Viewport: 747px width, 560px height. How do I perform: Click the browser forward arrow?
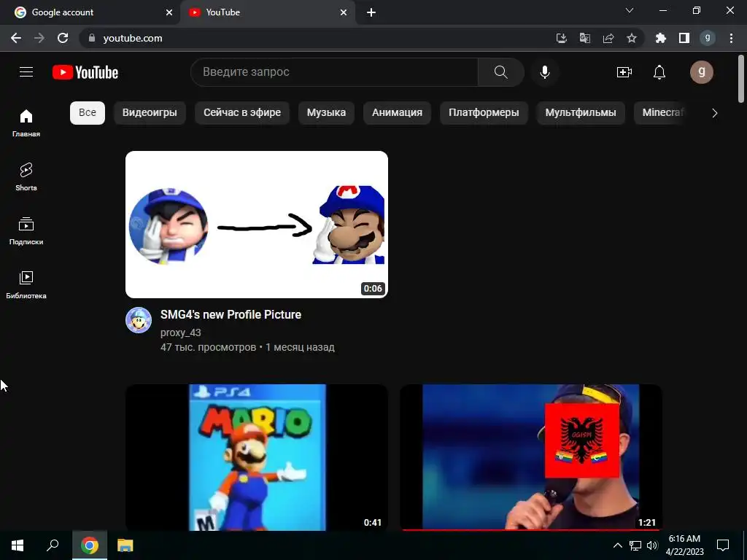coord(39,38)
